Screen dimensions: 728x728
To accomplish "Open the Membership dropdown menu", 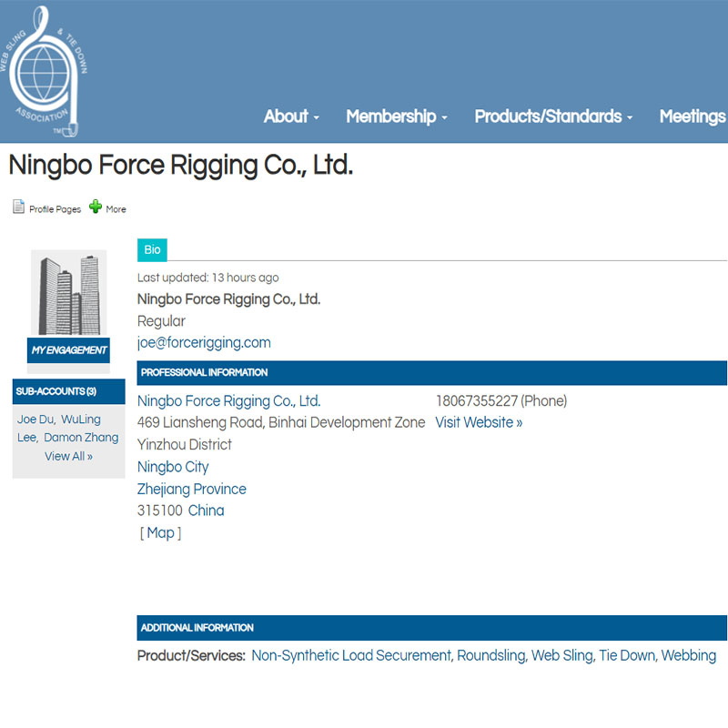I will click(396, 116).
